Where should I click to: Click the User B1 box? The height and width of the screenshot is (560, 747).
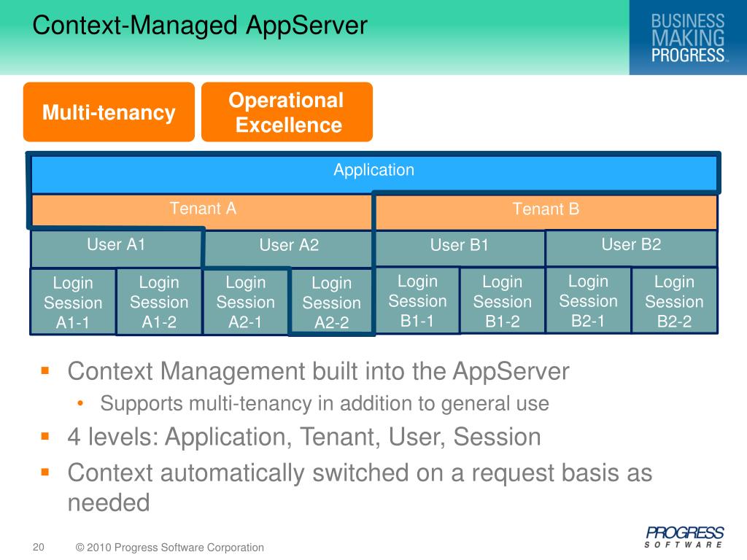[460, 249]
